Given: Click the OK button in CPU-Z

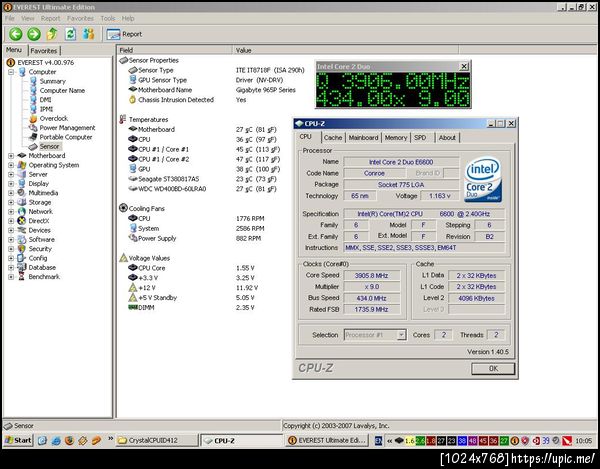Looking at the screenshot, I should coord(492,367).
